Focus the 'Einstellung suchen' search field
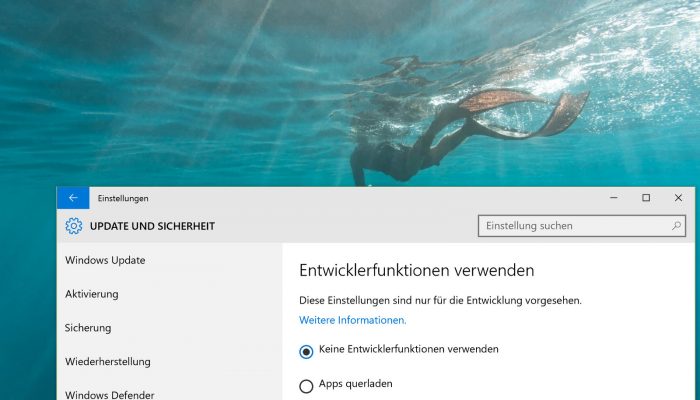This screenshot has width=700, height=400. coord(582,226)
